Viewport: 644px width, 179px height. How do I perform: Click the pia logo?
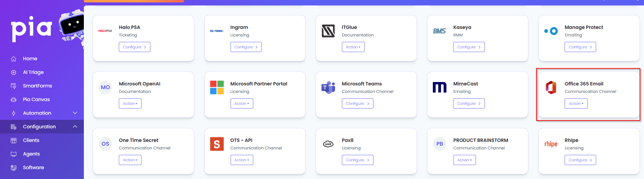[x=32, y=29]
